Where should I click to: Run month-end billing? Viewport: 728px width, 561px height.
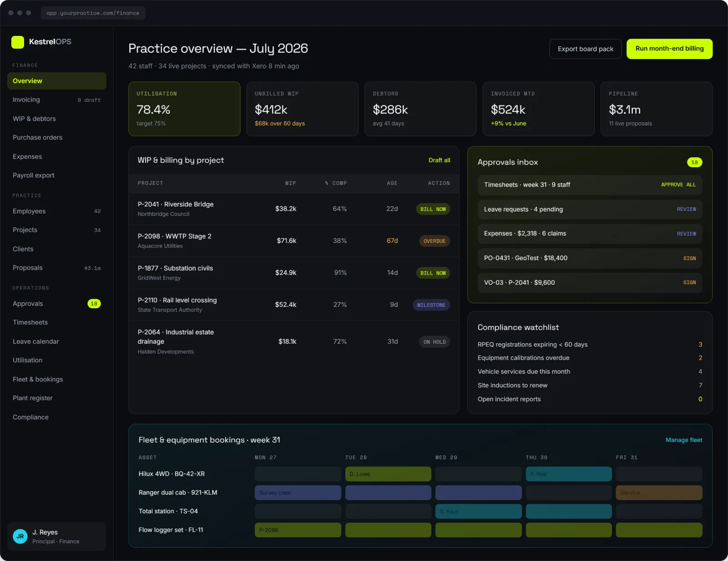click(669, 49)
